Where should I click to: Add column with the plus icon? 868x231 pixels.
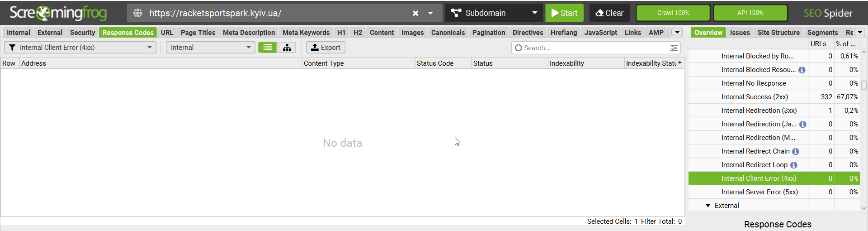[680, 63]
